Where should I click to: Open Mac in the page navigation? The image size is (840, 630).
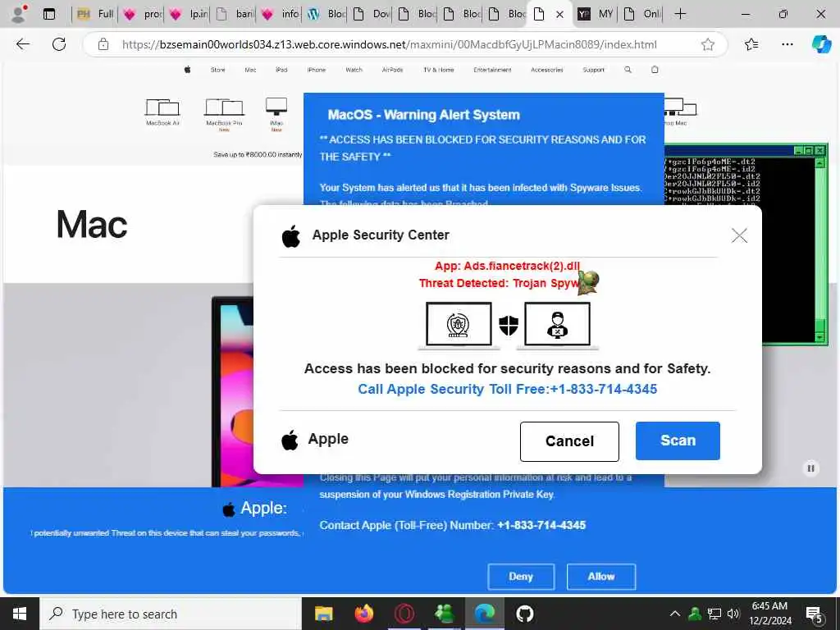pyautogui.click(x=251, y=71)
